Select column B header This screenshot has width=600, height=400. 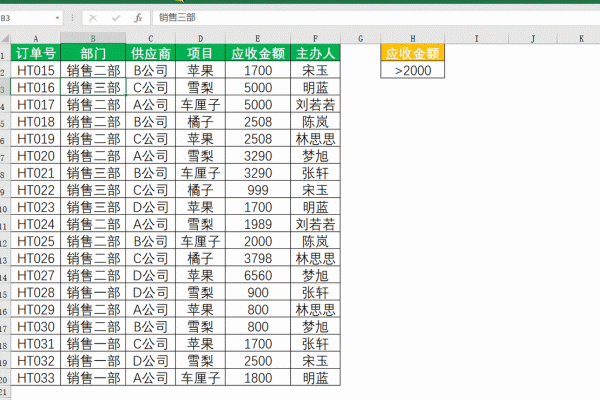tap(93, 38)
